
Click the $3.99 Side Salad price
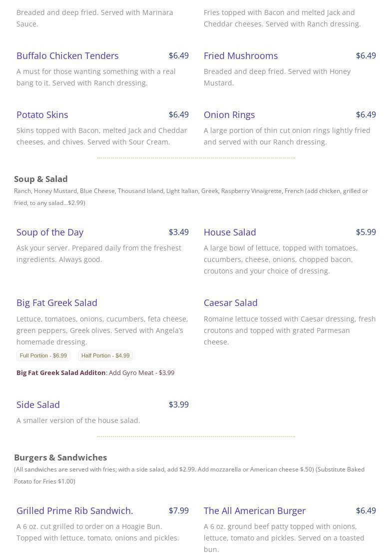tap(179, 404)
